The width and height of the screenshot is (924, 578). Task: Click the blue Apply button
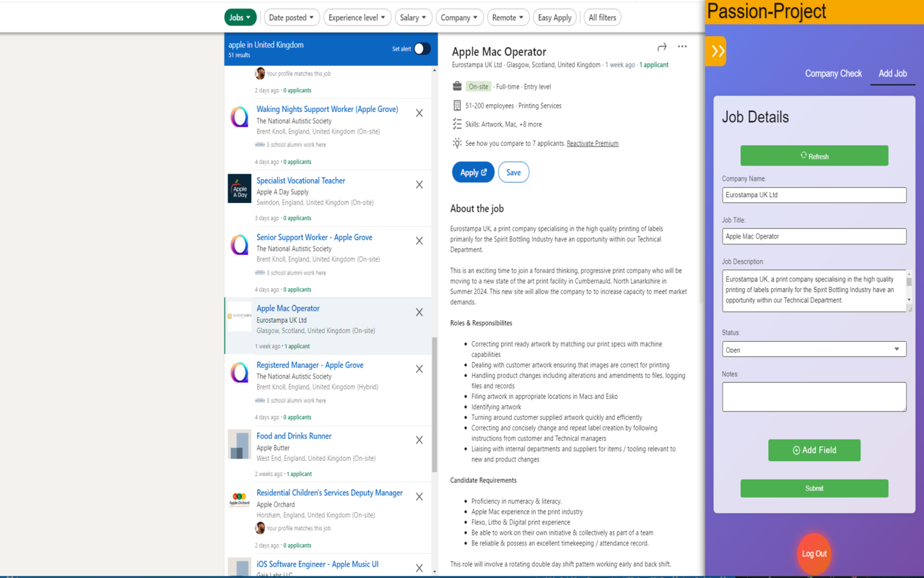(x=473, y=173)
